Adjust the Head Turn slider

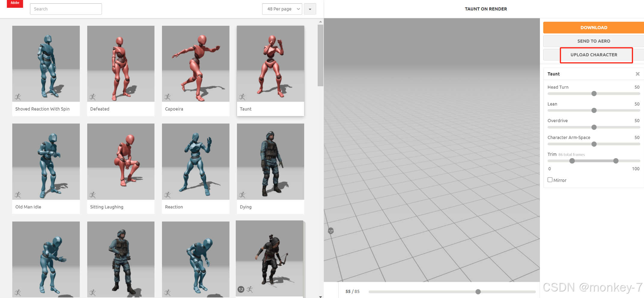tap(594, 93)
